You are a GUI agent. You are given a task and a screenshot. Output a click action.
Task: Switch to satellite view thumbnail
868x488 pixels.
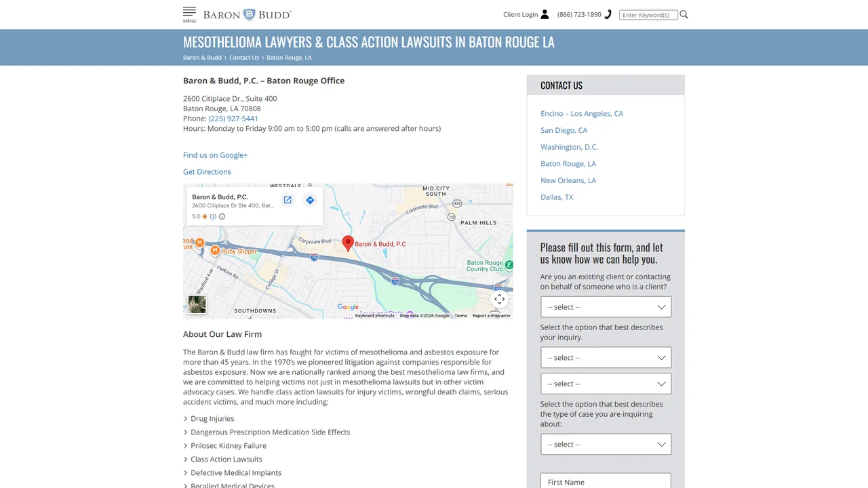tap(197, 304)
